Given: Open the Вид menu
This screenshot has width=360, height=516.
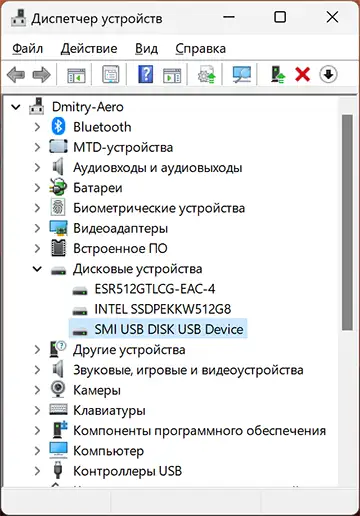Looking at the screenshot, I should (x=146, y=49).
